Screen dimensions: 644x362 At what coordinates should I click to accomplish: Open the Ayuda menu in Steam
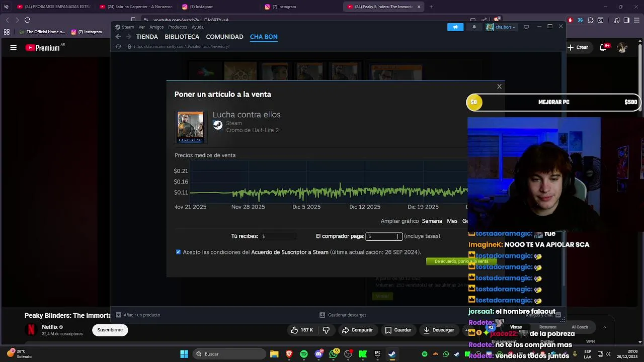(198, 27)
